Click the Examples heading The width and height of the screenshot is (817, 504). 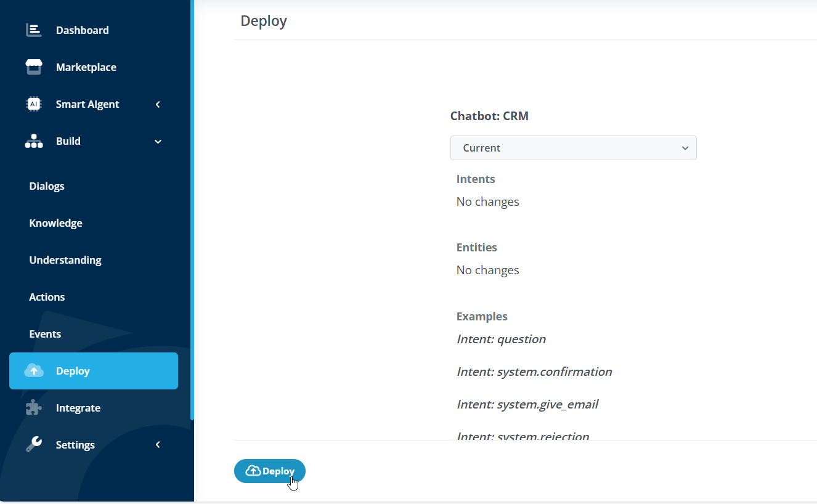click(482, 316)
